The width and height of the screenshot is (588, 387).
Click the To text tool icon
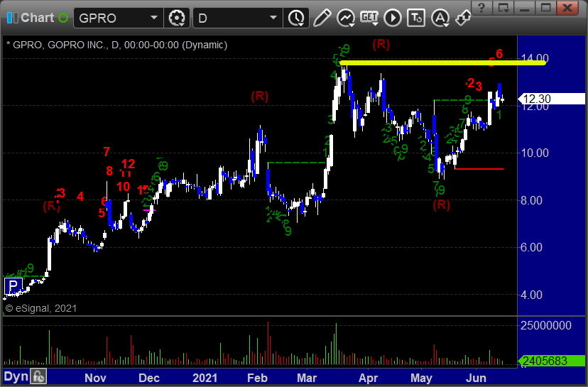pos(416,18)
